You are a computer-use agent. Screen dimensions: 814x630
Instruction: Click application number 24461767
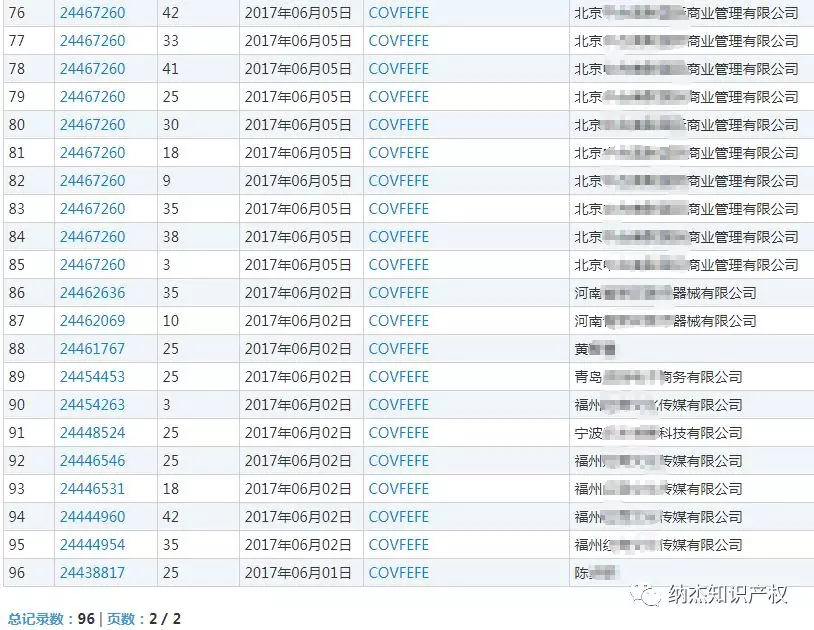coord(92,349)
